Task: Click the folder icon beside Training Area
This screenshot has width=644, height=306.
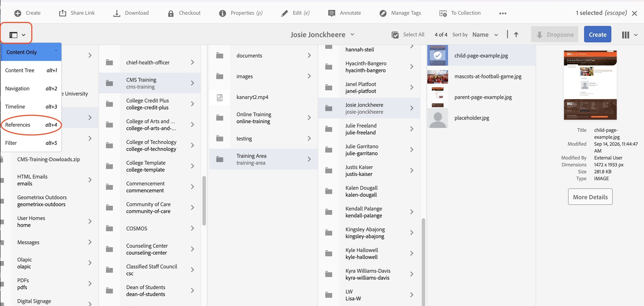Action: coord(219,159)
